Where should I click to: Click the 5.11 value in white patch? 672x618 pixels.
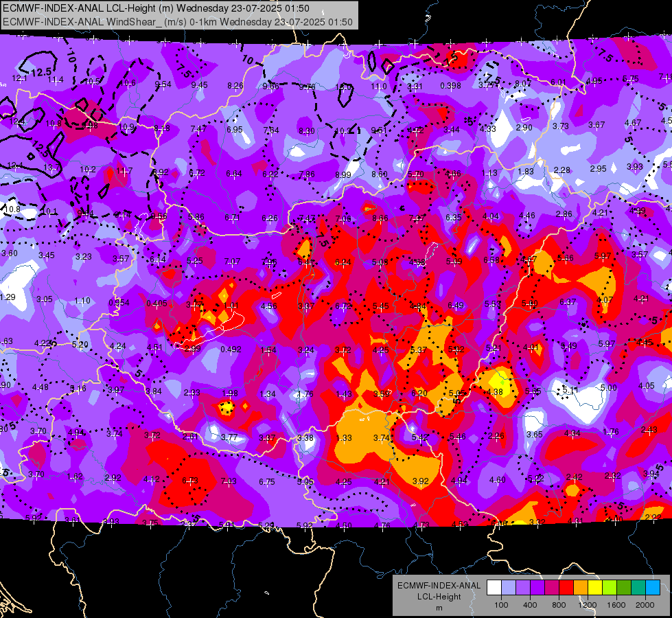(570, 390)
